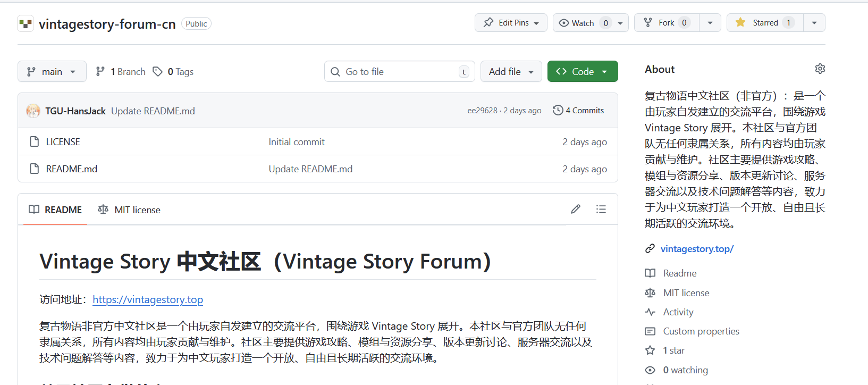Click the Watch count 0 badge
This screenshot has width=868, height=385.
pos(605,23)
